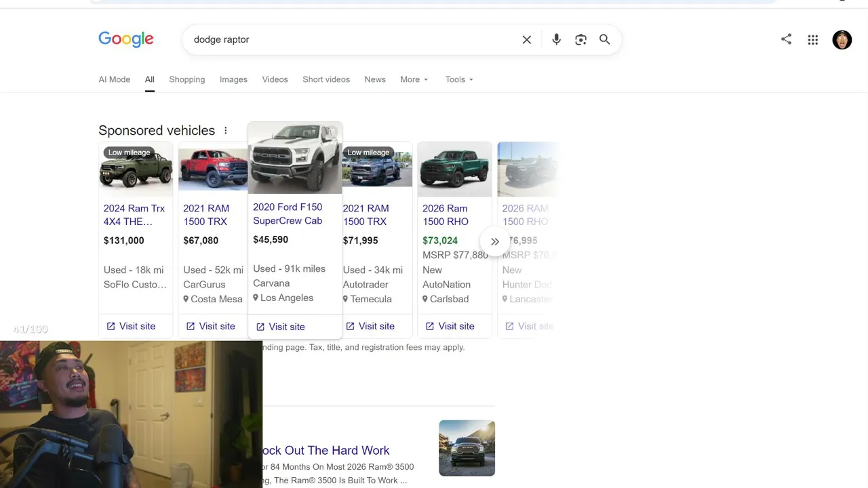Expand the Tools dropdown
Screen dimensions: 868x488
pyautogui.click(x=459, y=79)
